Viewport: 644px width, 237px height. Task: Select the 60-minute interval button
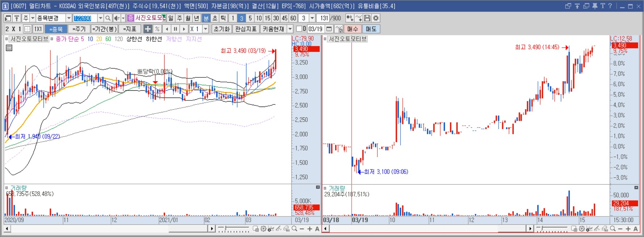[x=293, y=18]
